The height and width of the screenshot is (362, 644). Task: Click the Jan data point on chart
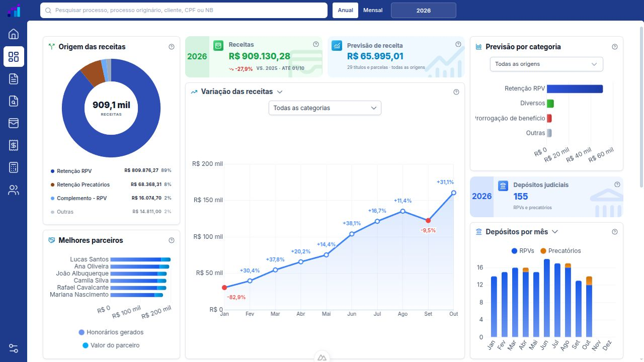coord(224,288)
